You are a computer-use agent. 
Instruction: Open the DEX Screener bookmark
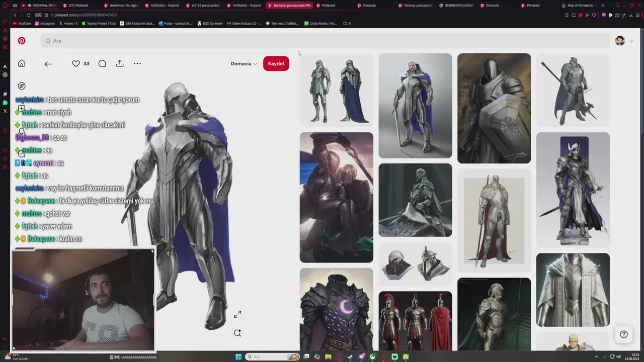tap(210, 24)
